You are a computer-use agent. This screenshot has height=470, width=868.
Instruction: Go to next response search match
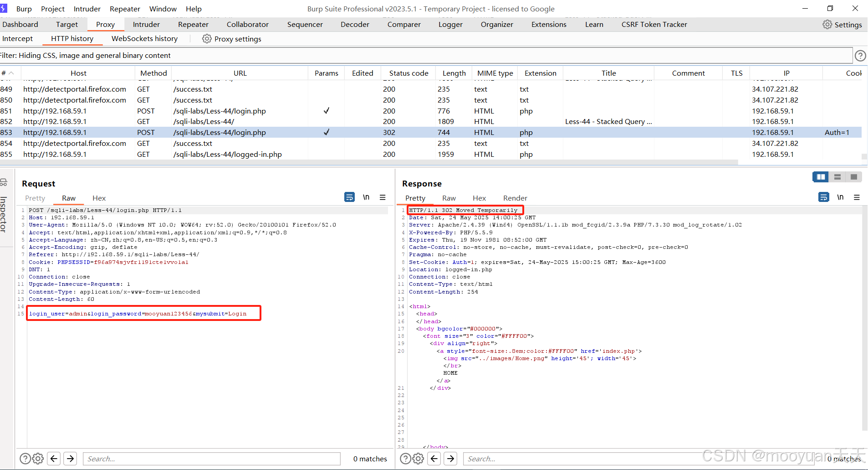tap(450, 459)
